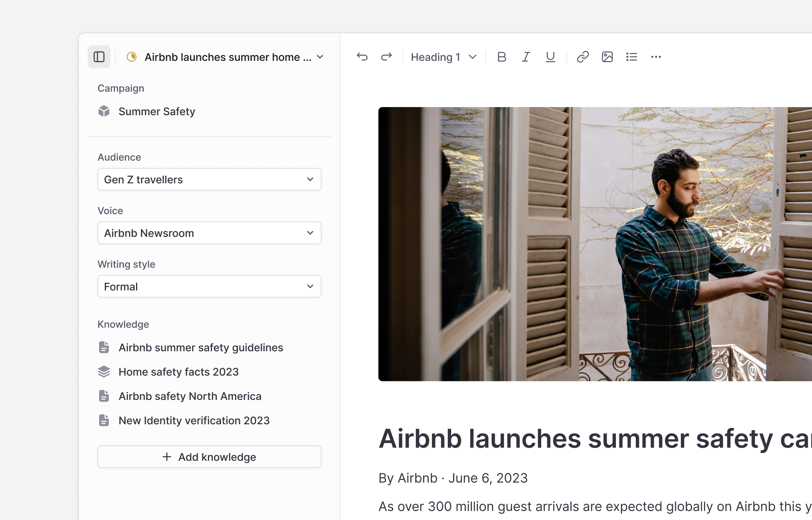Click the document title 'Airbnb launches summer home ...'
Screen dimensions: 812x520
coord(228,57)
